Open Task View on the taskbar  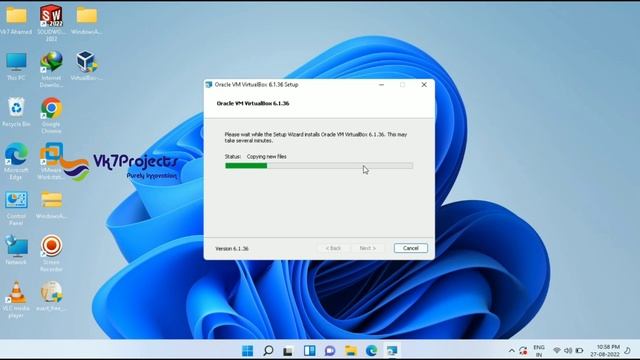click(289, 350)
